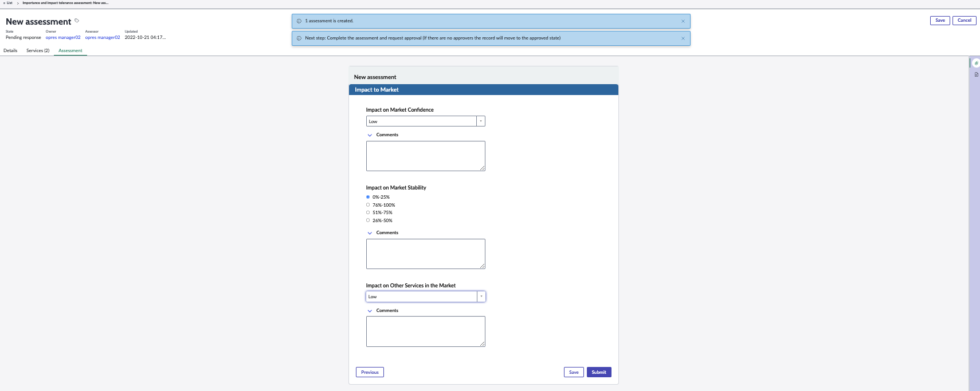Open Impact on Other Services in the Market dropdown

click(x=425, y=297)
